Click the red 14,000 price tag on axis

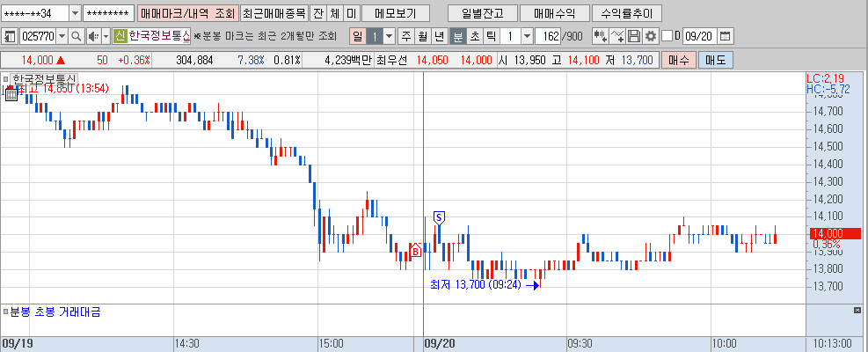tap(835, 233)
